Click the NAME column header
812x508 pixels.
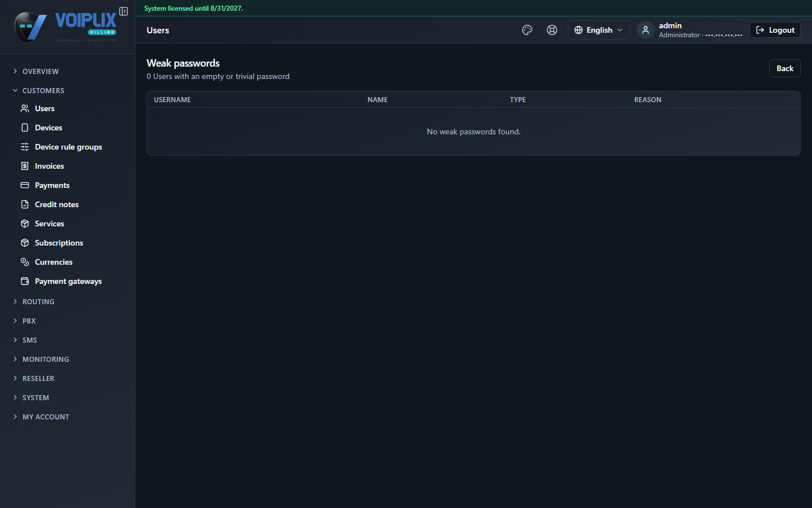click(377, 100)
